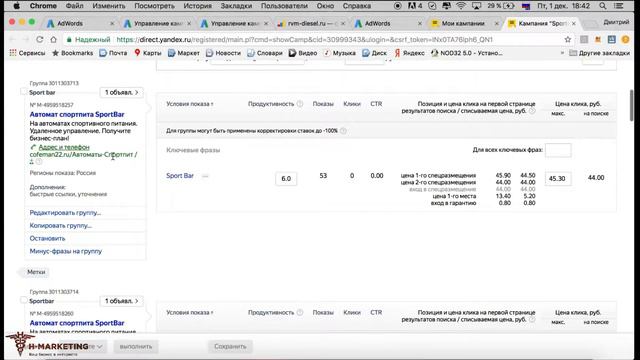
Task: Close the rvm-diesel.ru tab
Action: click(343, 24)
